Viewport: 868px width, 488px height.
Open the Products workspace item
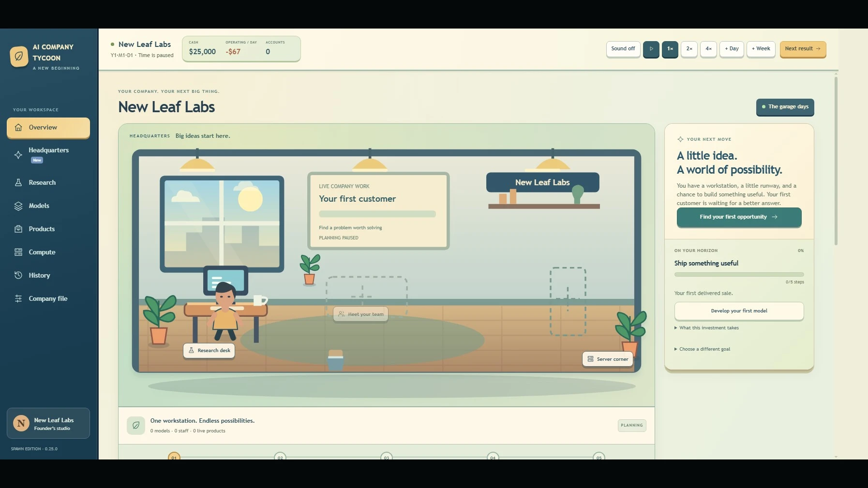[48, 229]
